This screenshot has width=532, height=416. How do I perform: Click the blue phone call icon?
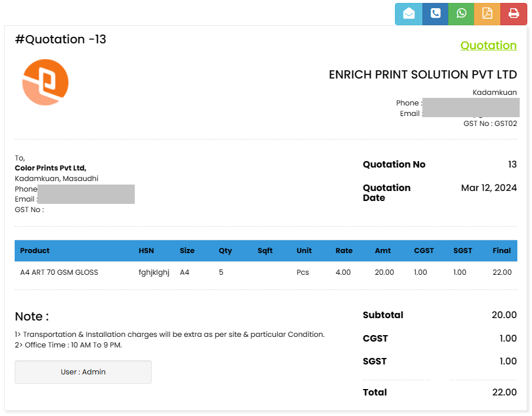(x=435, y=14)
